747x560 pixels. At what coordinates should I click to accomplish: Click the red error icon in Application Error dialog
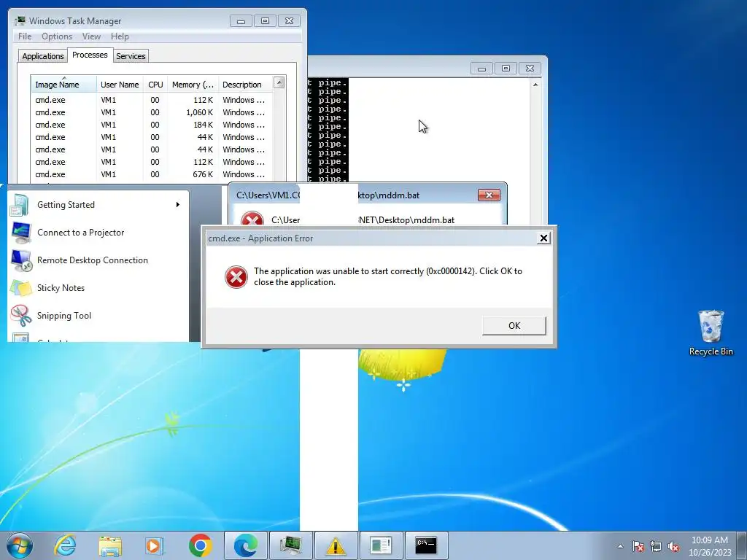[236, 276]
